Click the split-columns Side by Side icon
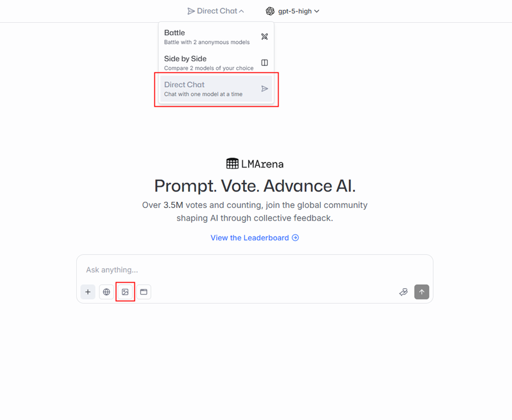 [x=265, y=63]
